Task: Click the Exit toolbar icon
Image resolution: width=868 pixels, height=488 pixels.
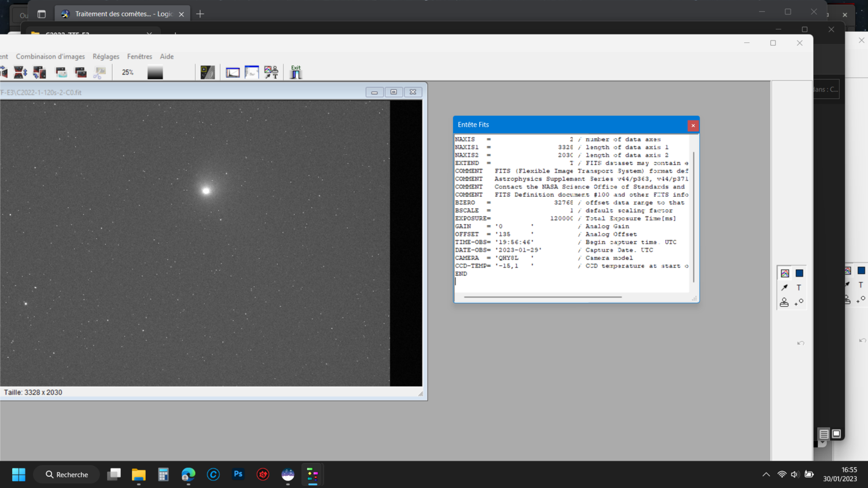Action: click(x=296, y=72)
